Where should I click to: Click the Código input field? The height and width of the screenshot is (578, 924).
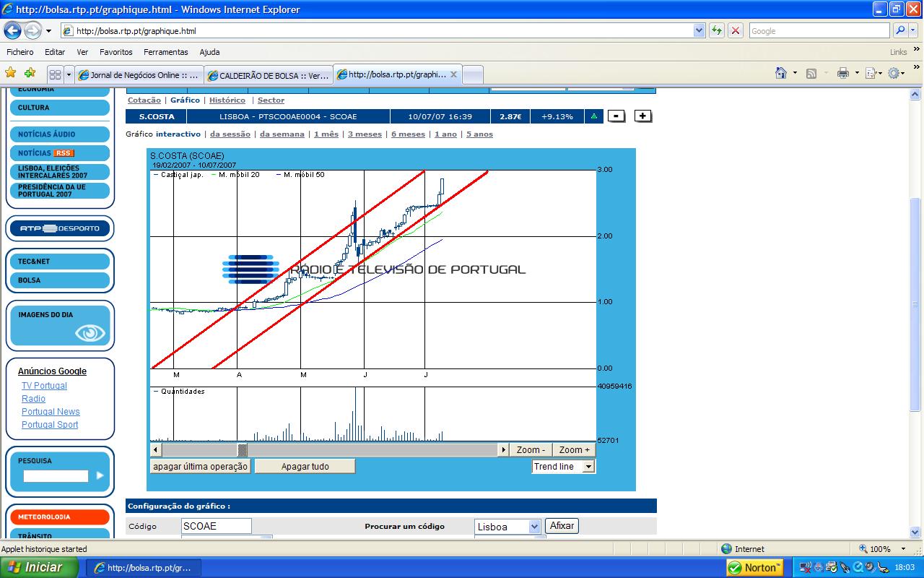pyautogui.click(x=217, y=526)
